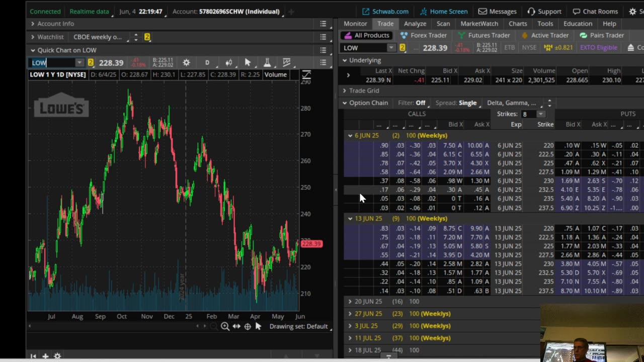Add a new account tab with plus
The height and width of the screenshot is (362, 644).
(x=291, y=11)
